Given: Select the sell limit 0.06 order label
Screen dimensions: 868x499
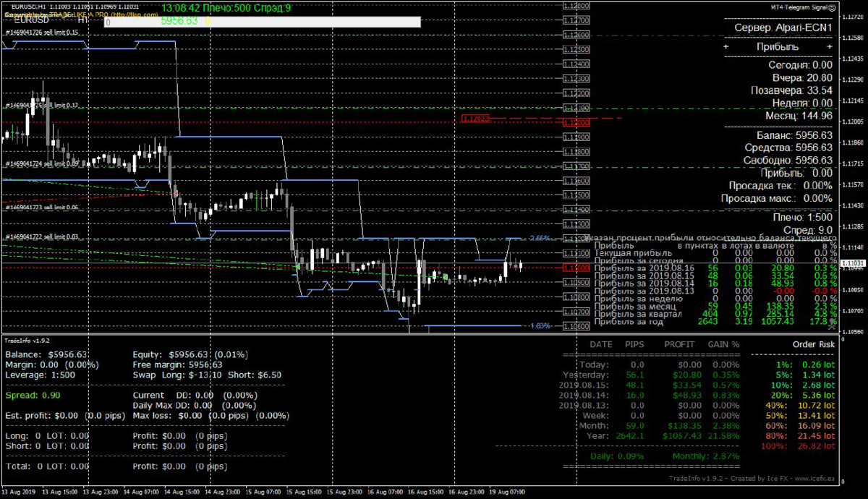Looking at the screenshot, I should [x=43, y=208].
